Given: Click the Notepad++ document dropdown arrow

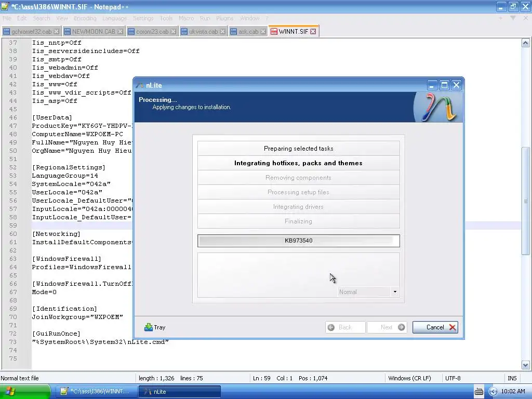Looking at the screenshot, I should tap(513, 18).
